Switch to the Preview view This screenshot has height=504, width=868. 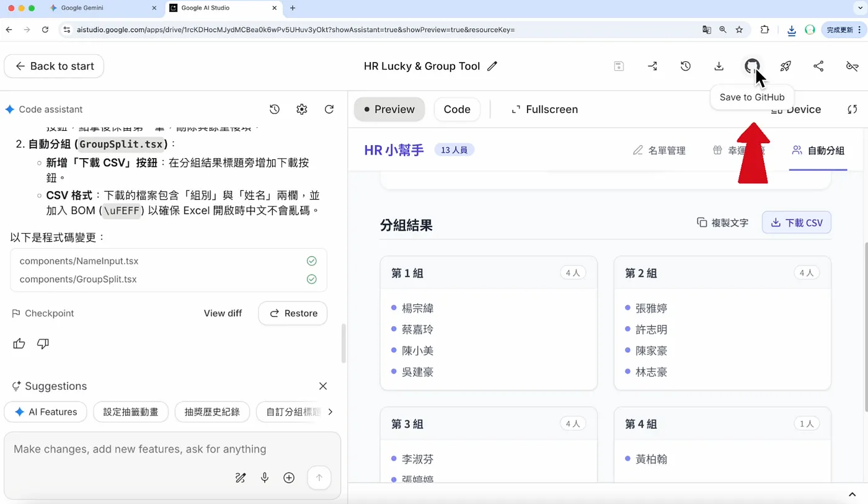click(x=389, y=109)
